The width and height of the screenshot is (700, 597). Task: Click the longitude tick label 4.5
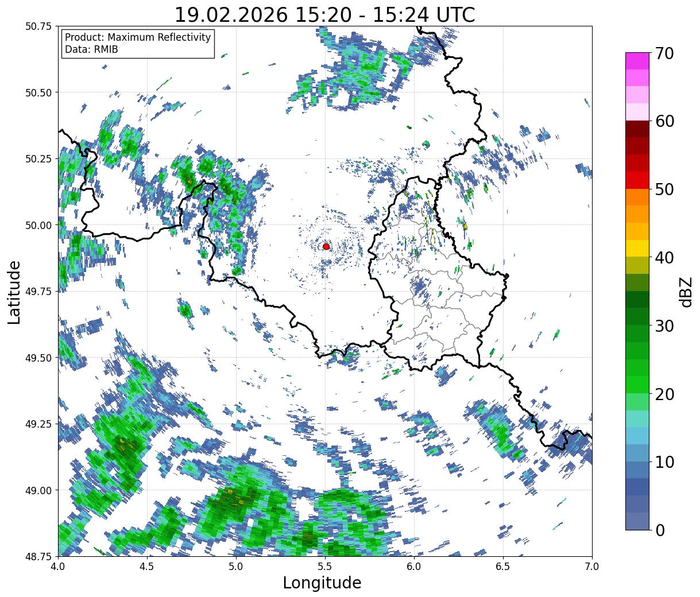point(147,566)
